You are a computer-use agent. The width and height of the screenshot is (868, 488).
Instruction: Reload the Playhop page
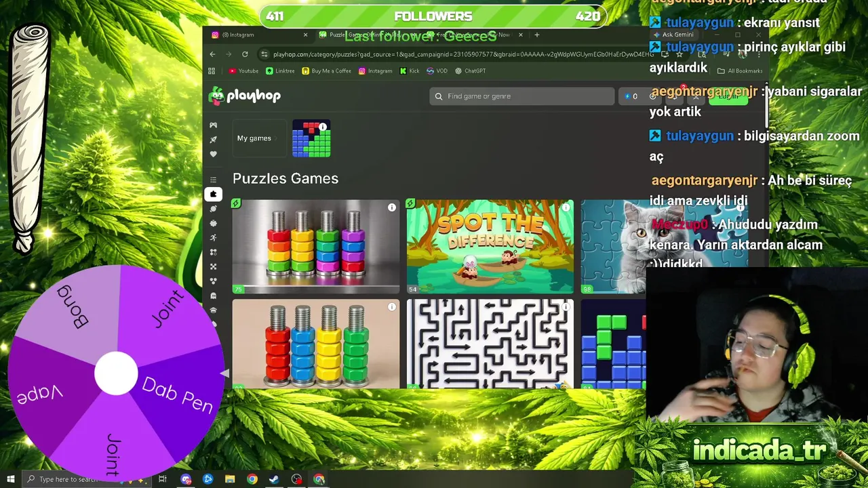coord(245,54)
